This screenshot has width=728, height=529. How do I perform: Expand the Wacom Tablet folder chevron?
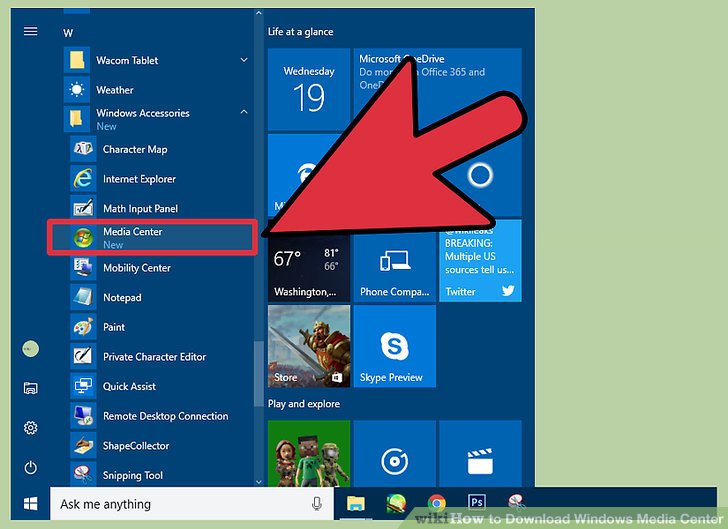tap(244, 60)
